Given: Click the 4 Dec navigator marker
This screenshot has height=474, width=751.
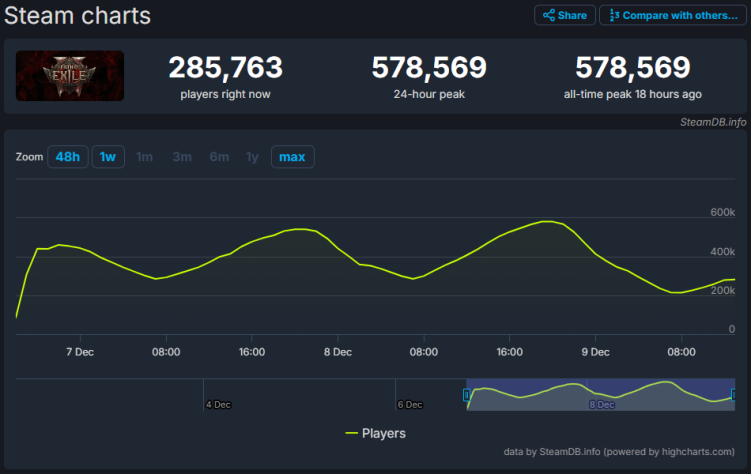Looking at the screenshot, I should pos(217,404).
